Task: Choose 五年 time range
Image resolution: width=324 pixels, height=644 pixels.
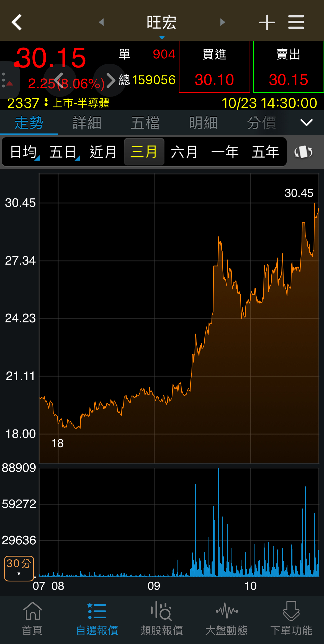Action: pyautogui.click(x=265, y=152)
